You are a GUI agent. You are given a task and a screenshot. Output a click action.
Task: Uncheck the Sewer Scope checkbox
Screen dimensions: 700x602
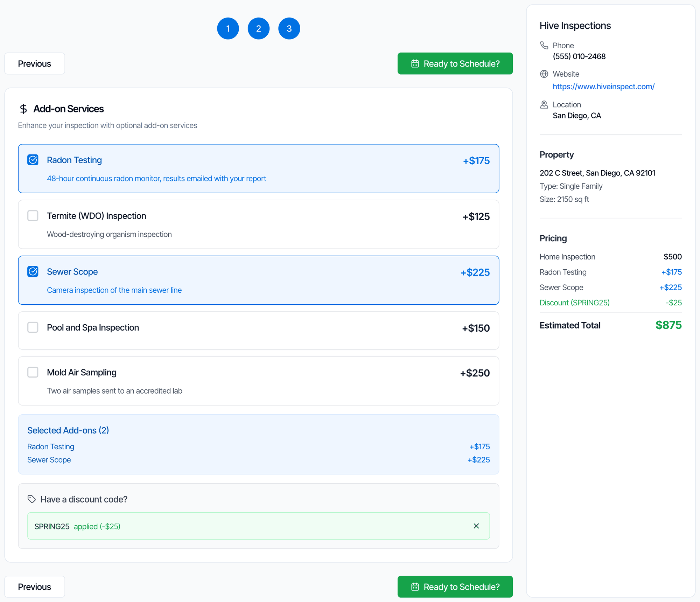33,271
